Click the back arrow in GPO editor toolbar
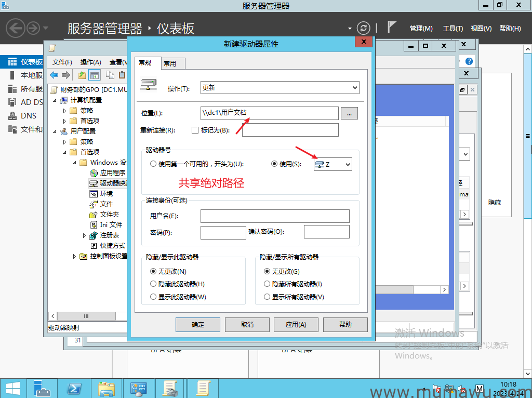The height and width of the screenshot is (398, 532). 54,75
